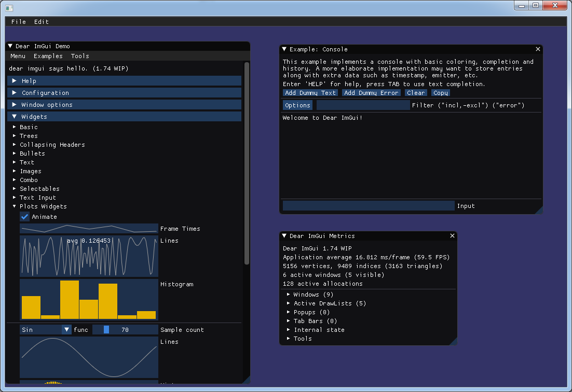Click the 'Welcome to Dear ImGui!' log line
Image resolution: width=572 pixels, height=392 pixels.
322,118
